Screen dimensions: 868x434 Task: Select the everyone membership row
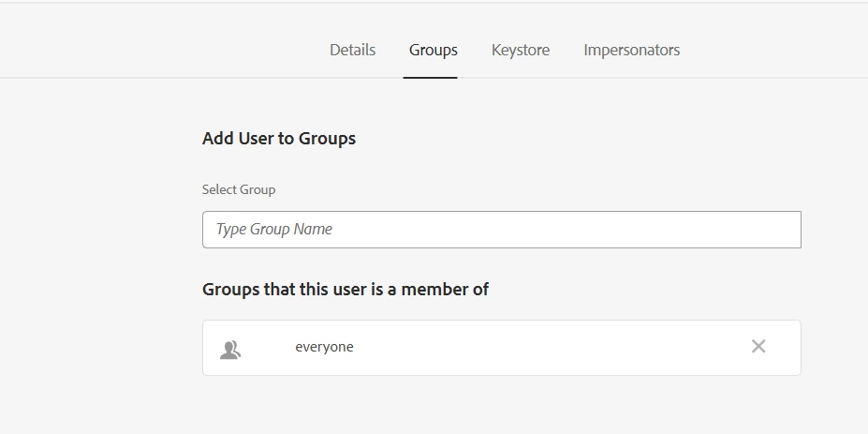502,348
